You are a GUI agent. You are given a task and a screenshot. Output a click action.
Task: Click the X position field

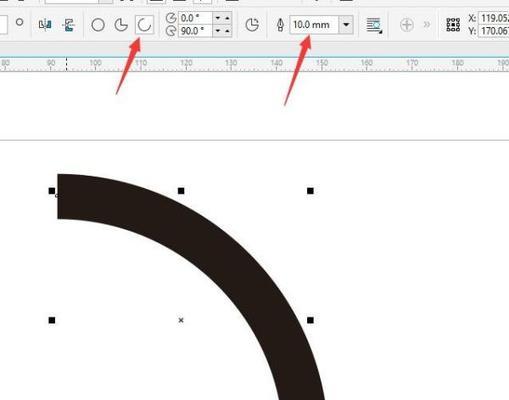point(494,18)
